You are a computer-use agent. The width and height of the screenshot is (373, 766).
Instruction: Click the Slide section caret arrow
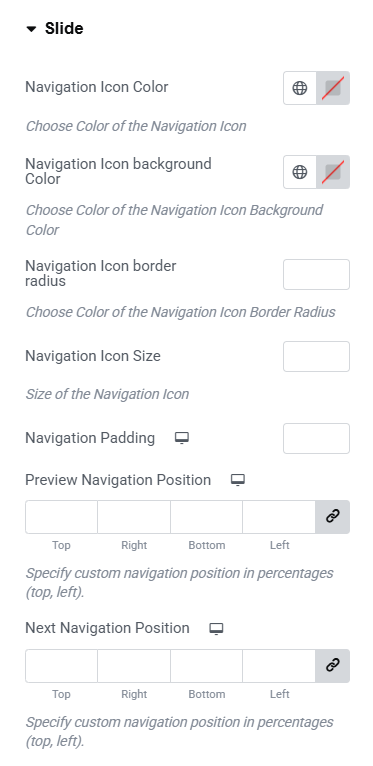pos(31,29)
